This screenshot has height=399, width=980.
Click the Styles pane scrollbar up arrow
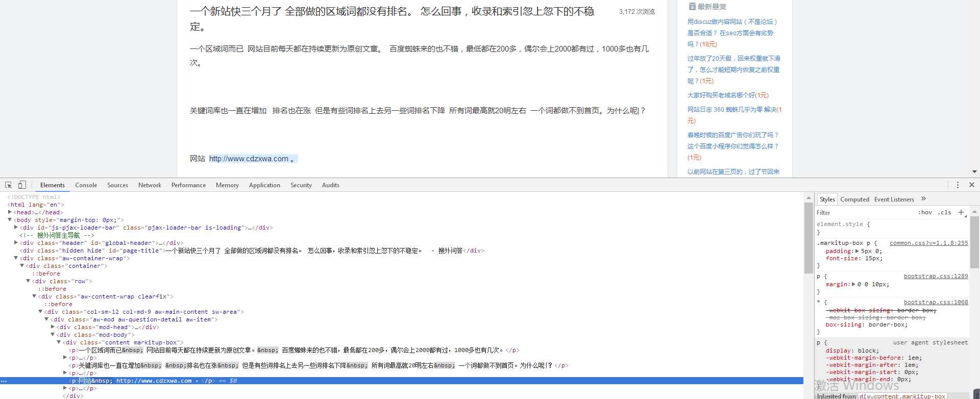pos(974,211)
